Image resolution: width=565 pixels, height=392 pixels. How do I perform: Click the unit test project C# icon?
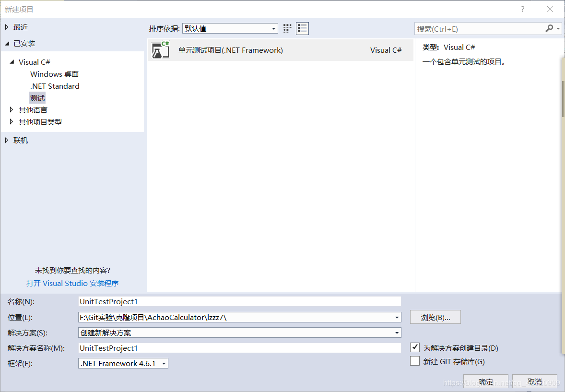[x=161, y=50]
